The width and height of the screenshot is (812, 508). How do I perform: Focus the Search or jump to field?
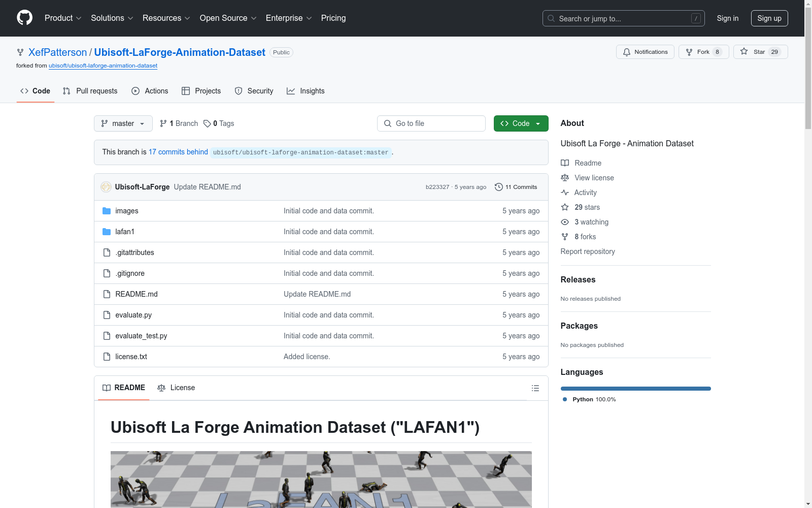pos(624,18)
